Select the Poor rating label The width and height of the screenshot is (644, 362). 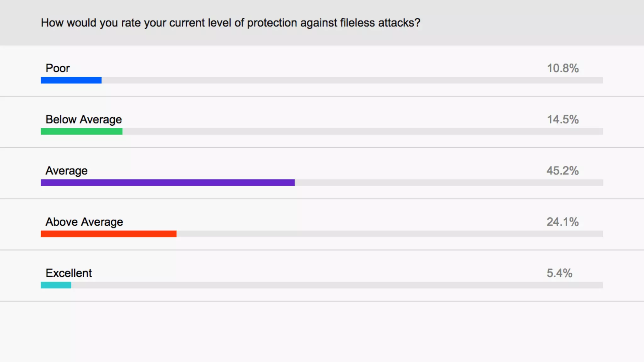point(58,68)
